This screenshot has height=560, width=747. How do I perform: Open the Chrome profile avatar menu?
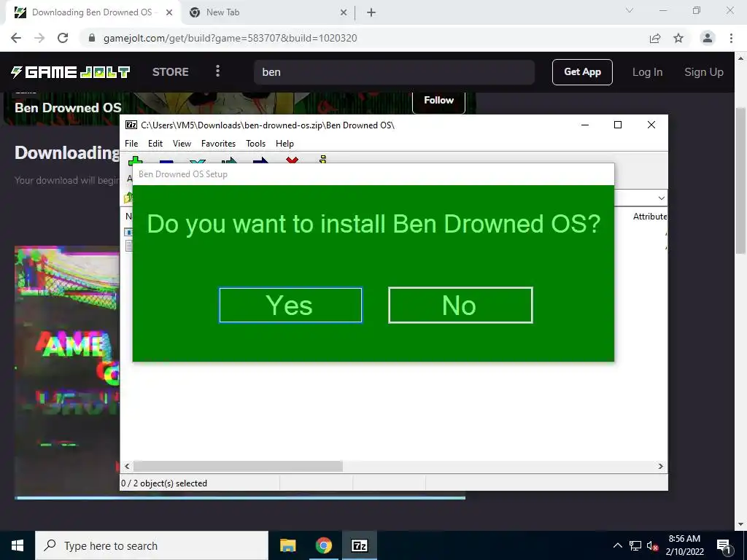click(x=708, y=38)
